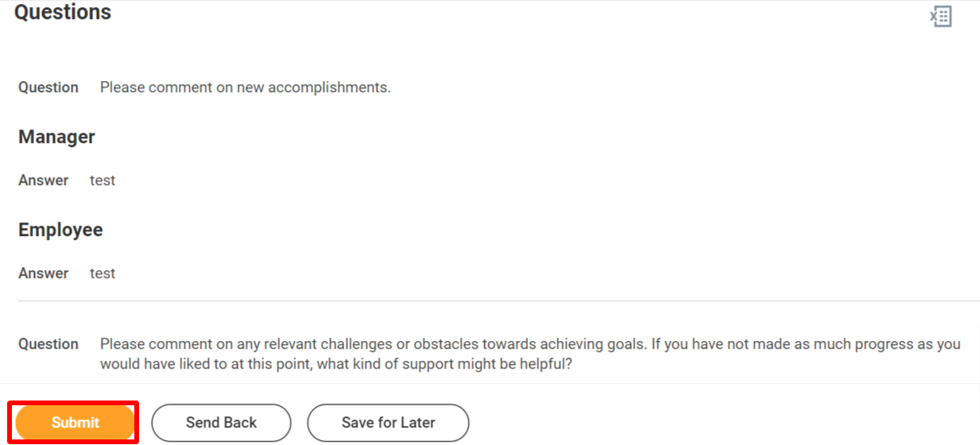Viewport: 980px width, 445px height.
Task: Select the Employee heading
Action: click(60, 230)
